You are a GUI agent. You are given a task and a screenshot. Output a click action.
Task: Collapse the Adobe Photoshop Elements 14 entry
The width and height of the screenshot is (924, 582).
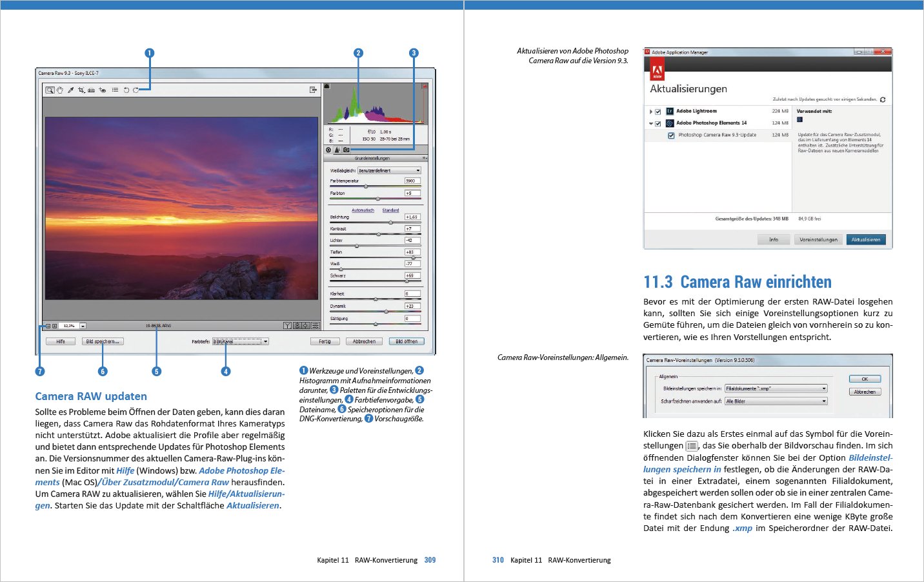coord(650,123)
